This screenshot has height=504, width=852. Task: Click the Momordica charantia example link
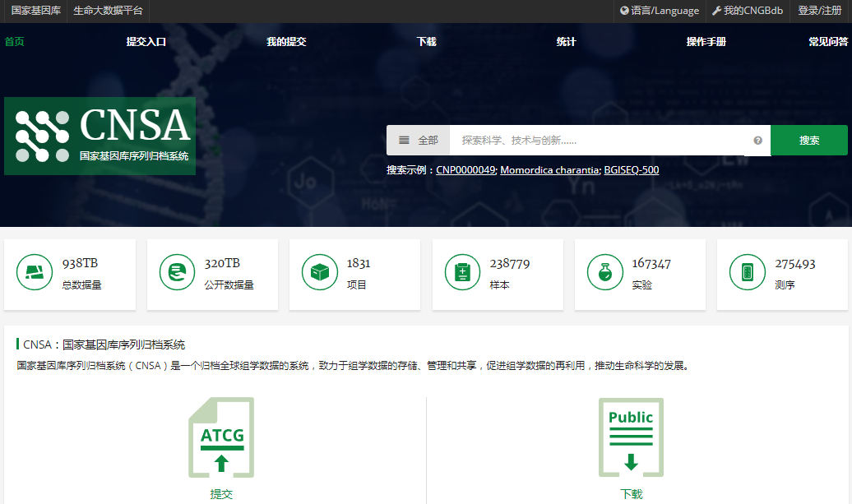click(549, 170)
